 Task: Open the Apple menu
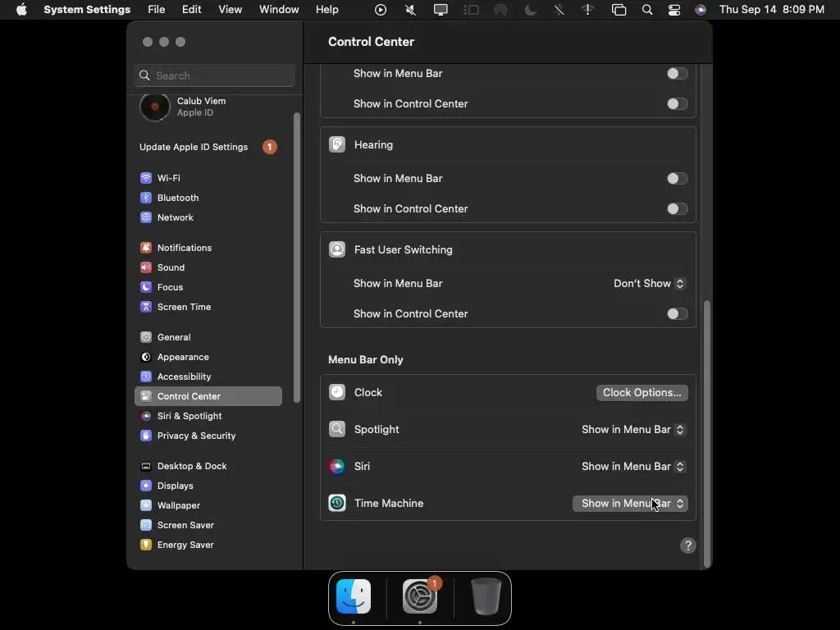pyautogui.click(x=21, y=10)
